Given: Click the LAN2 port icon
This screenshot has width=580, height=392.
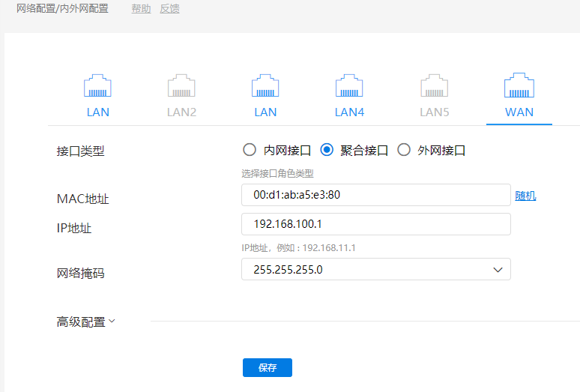Looking at the screenshot, I should click(x=181, y=86).
